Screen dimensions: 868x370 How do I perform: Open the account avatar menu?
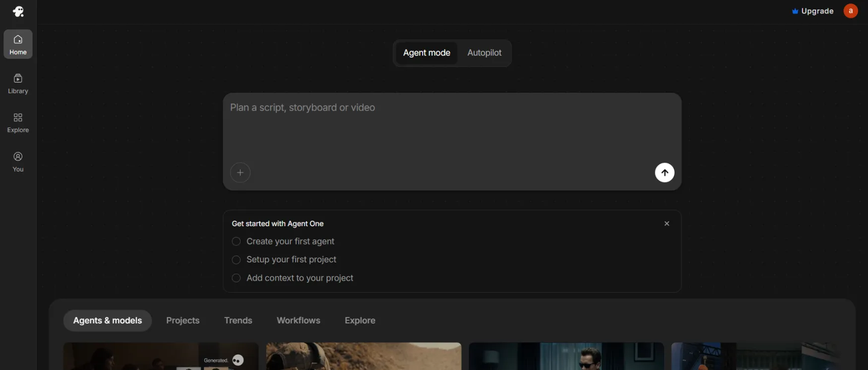click(851, 11)
